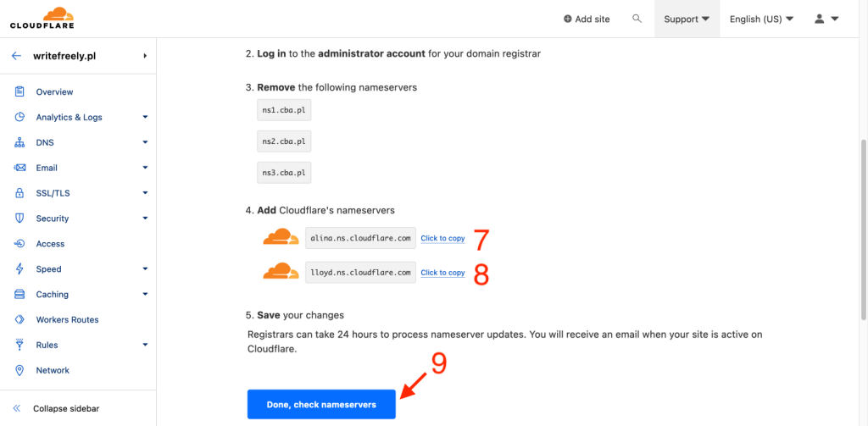Image resolution: width=868 pixels, height=426 pixels.
Task: Select Access in the sidebar
Action: (50, 244)
